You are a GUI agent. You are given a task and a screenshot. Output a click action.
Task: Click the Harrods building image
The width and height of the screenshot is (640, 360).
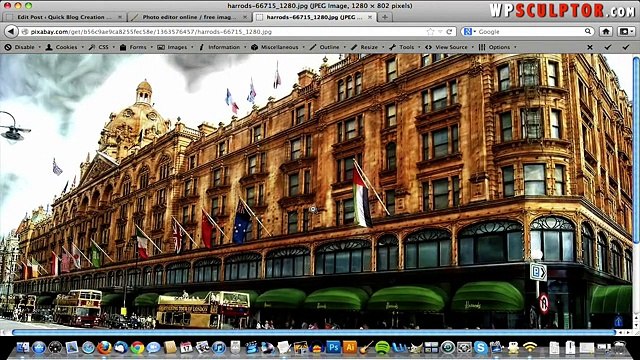[316, 191]
